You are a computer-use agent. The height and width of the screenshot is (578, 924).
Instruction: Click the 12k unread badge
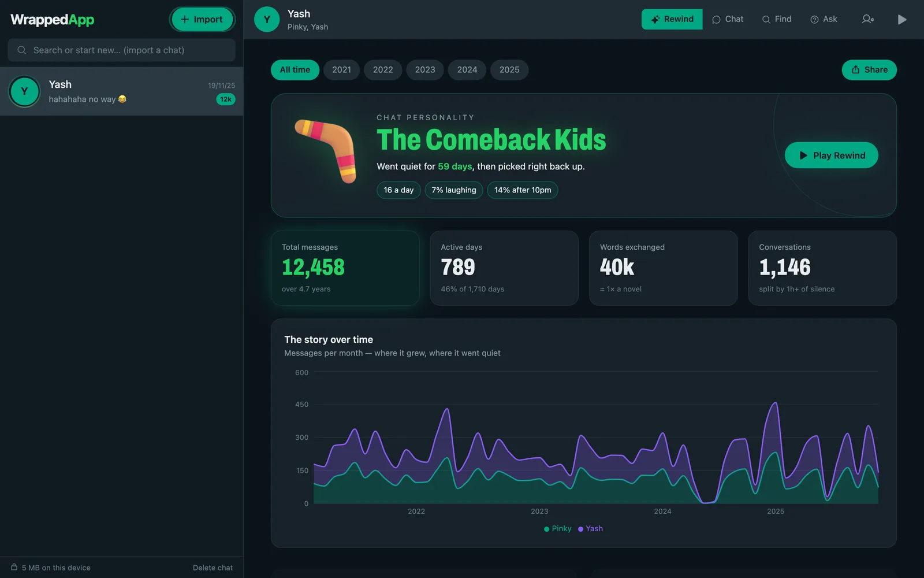226,99
